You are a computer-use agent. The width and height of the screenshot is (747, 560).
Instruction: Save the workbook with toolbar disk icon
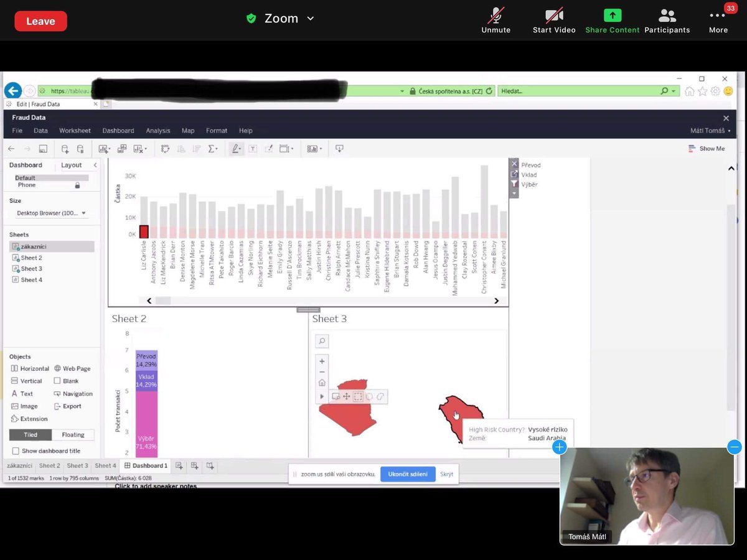coord(43,149)
